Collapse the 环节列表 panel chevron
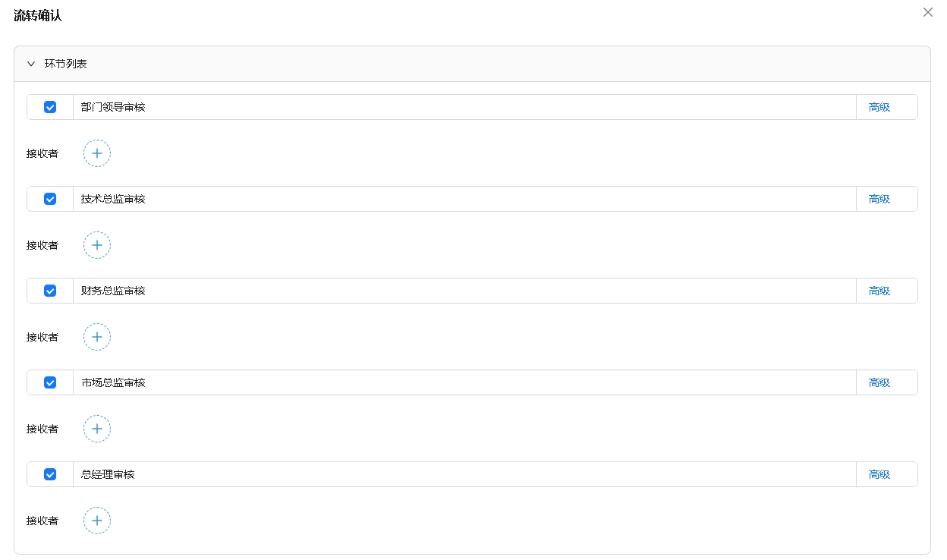The height and width of the screenshot is (560, 947). pos(31,64)
